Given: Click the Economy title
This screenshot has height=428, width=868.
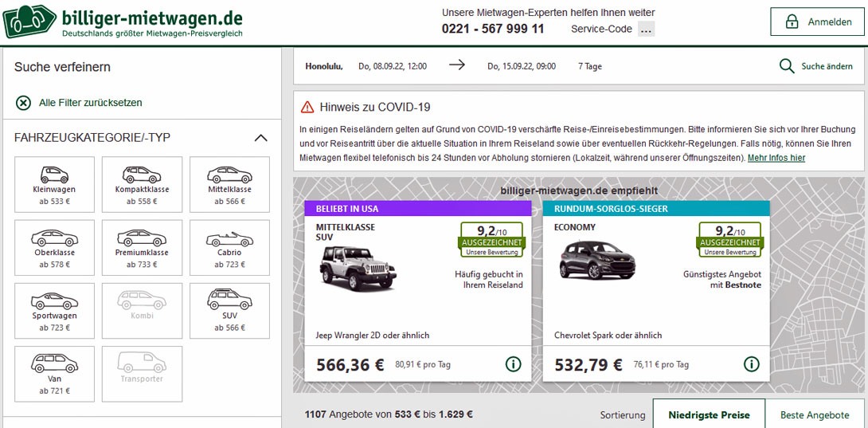Looking at the screenshot, I should click(x=575, y=227).
